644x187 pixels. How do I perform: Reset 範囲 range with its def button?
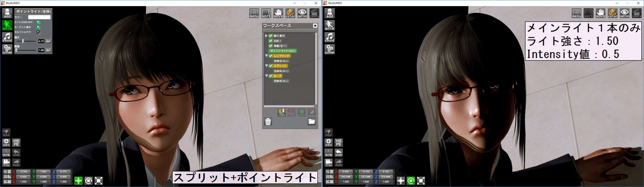(48, 50)
